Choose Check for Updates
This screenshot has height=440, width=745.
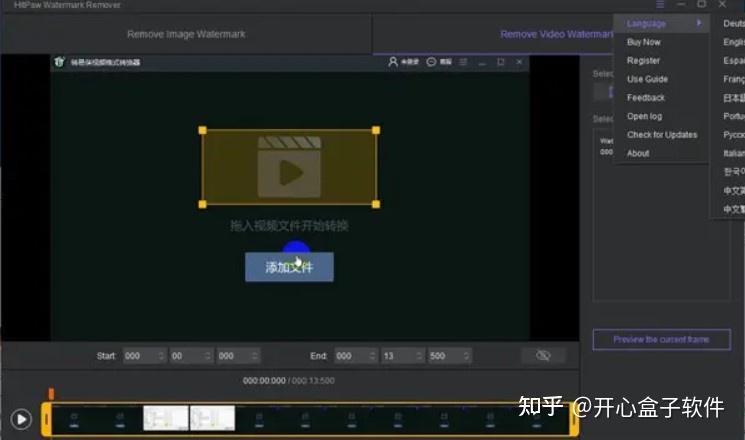click(x=662, y=135)
